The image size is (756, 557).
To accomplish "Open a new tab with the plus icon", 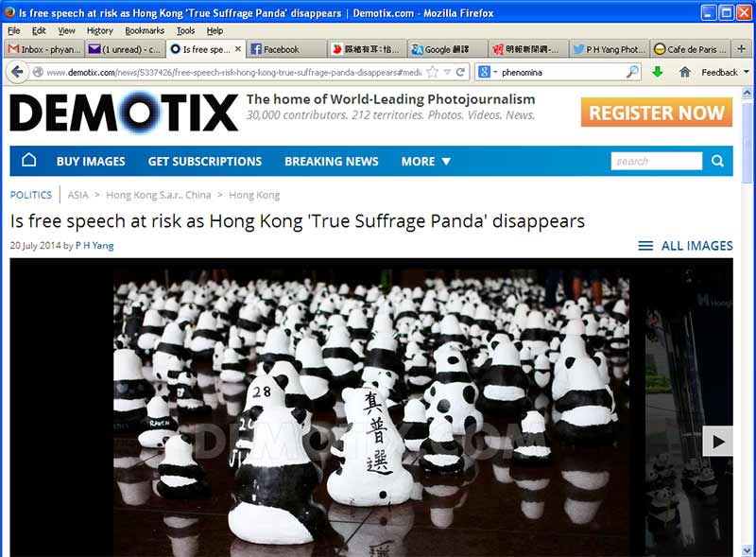I will 742,49.
